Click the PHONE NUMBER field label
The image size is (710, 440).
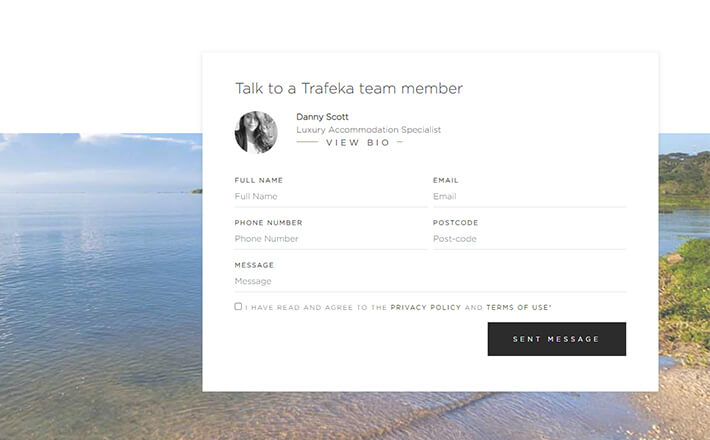pyautogui.click(x=268, y=223)
